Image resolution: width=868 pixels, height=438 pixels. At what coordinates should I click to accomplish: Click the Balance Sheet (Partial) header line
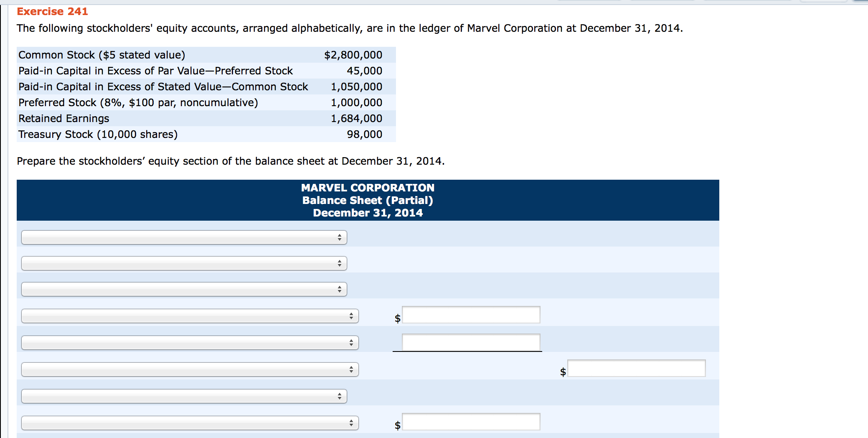368,200
